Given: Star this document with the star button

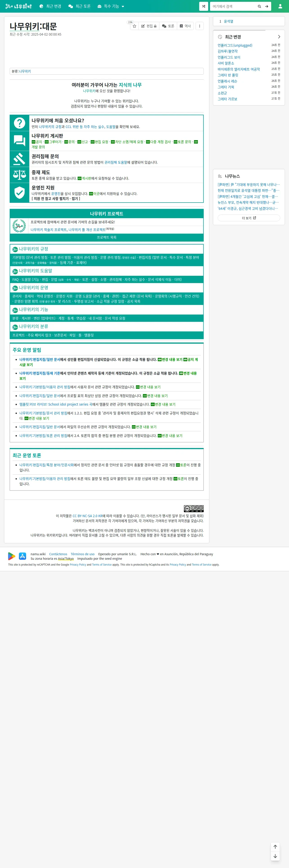Looking at the screenshot, I should click(135, 26).
